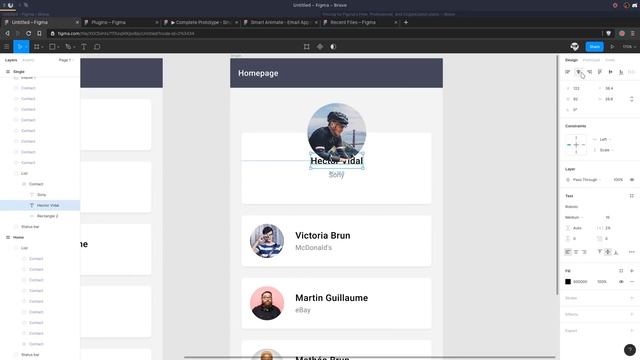Open font weight Medium dropdown

pyautogui.click(x=574, y=218)
